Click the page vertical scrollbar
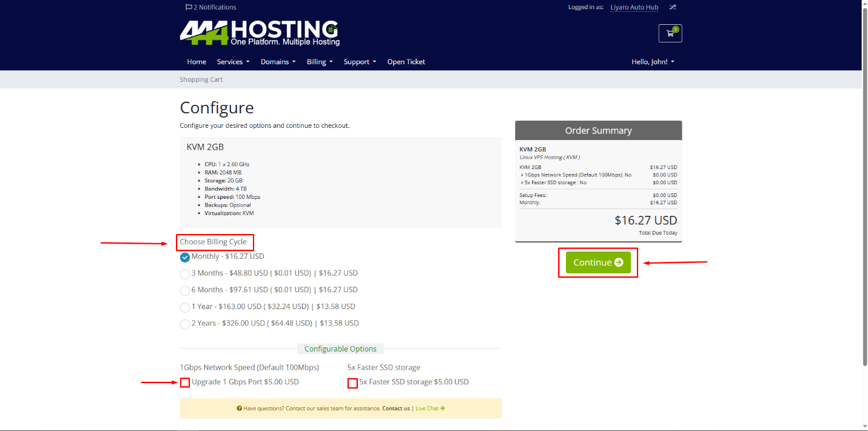868x431 pixels. pyautogui.click(x=864, y=182)
